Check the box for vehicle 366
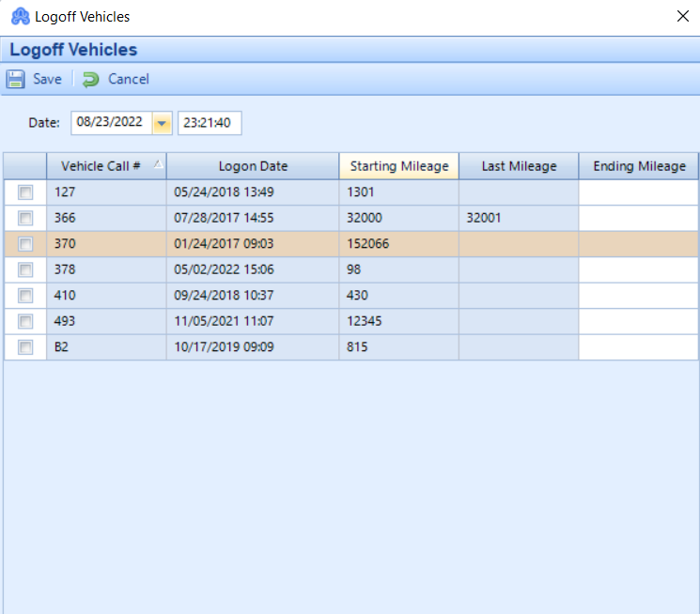The height and width of the screenshot is (614, 700). (25, 218)
